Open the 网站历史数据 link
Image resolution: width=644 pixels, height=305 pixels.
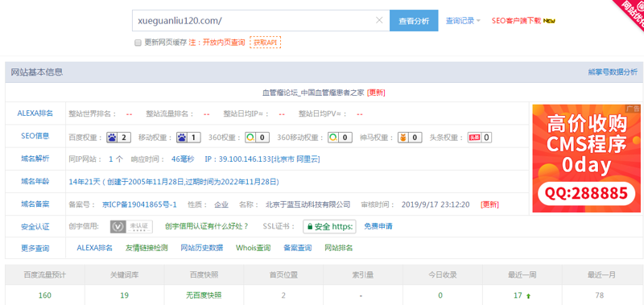pyautogui.click(x=202, y=248)
